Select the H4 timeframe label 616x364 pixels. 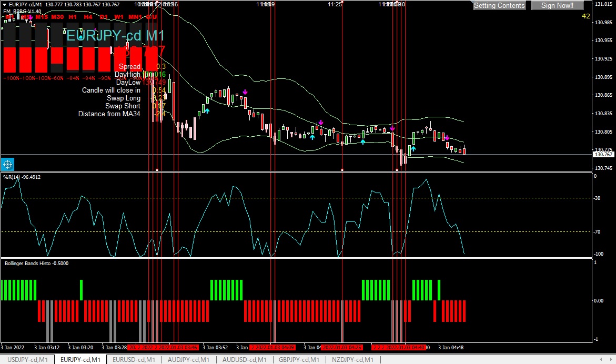pos(88,17)
